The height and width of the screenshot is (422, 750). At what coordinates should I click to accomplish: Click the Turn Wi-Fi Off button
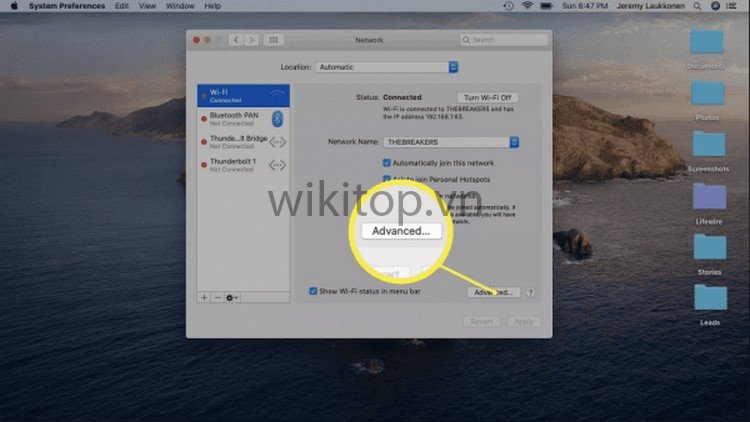(x=489, y=97)
